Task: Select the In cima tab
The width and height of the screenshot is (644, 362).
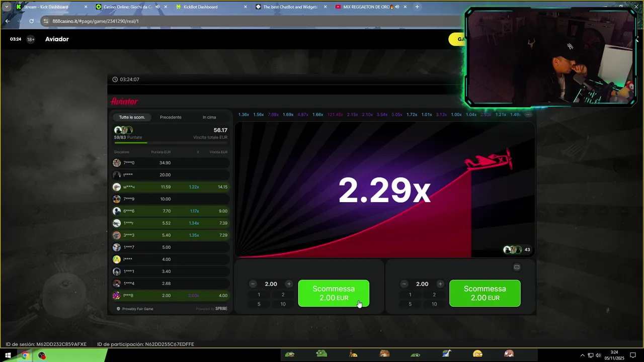Action: [x=209, y=117]
